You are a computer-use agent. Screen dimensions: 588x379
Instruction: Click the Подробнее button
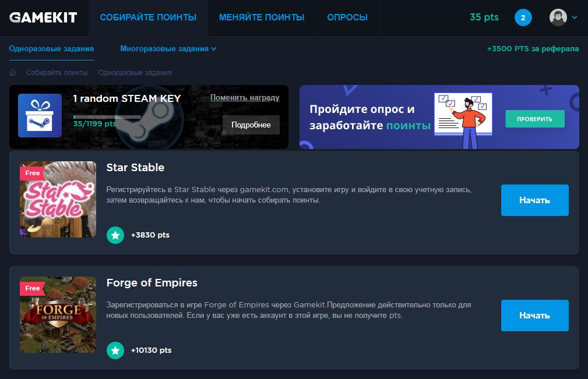[x=251, y=125]
